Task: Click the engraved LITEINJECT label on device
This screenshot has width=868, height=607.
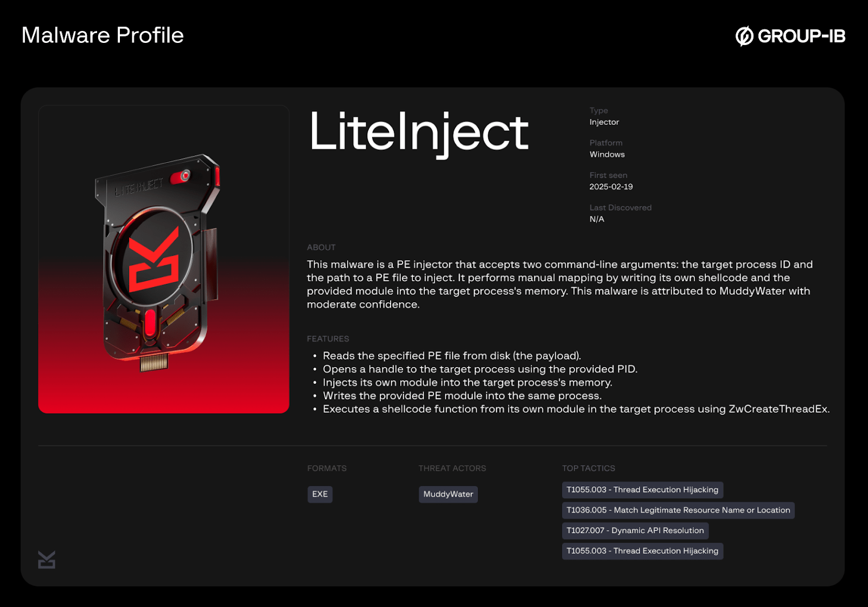Action: coord(138,187)
